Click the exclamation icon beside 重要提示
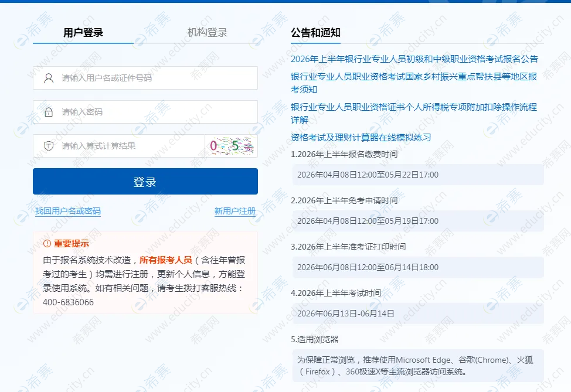Image resolution: width=571 pixels, height=392 pixels. coord(47,244)
